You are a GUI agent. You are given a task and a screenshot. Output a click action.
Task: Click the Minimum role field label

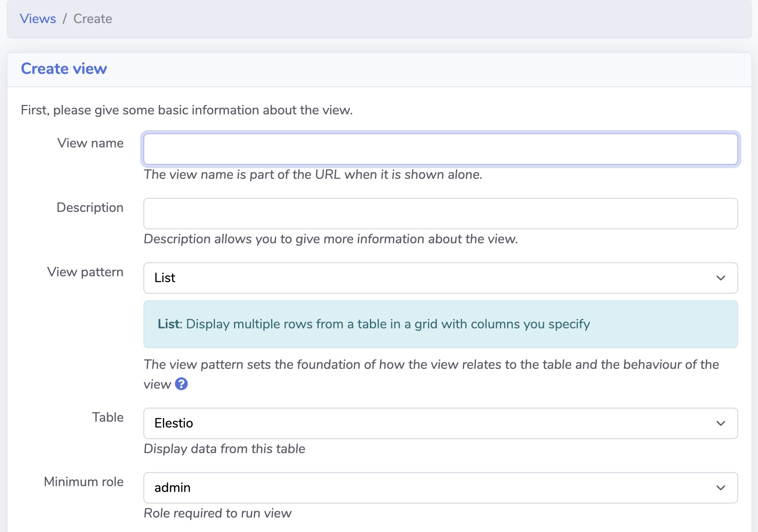pos(83,482)
